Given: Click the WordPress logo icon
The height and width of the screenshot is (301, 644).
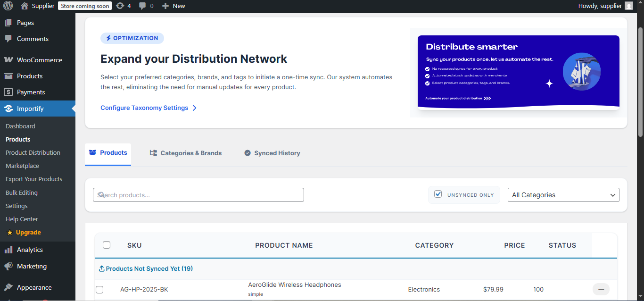Looking at the screenshot, I should (x=8, y=6).
